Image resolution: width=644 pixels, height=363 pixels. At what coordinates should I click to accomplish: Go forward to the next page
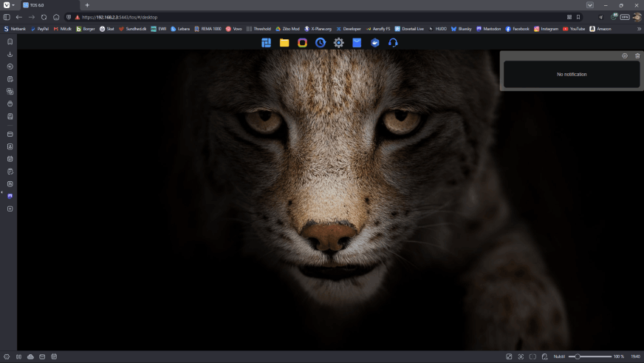click(32, 17)
